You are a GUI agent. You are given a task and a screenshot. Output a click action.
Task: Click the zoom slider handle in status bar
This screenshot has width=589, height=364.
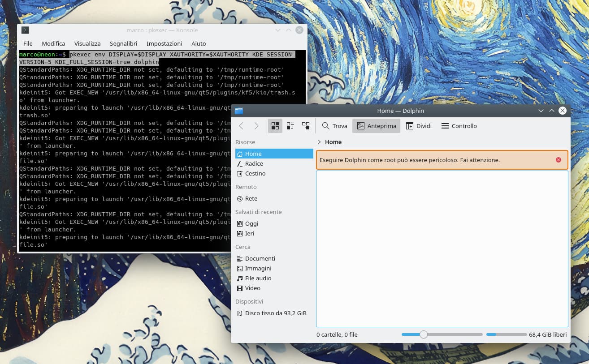[423, 334]
